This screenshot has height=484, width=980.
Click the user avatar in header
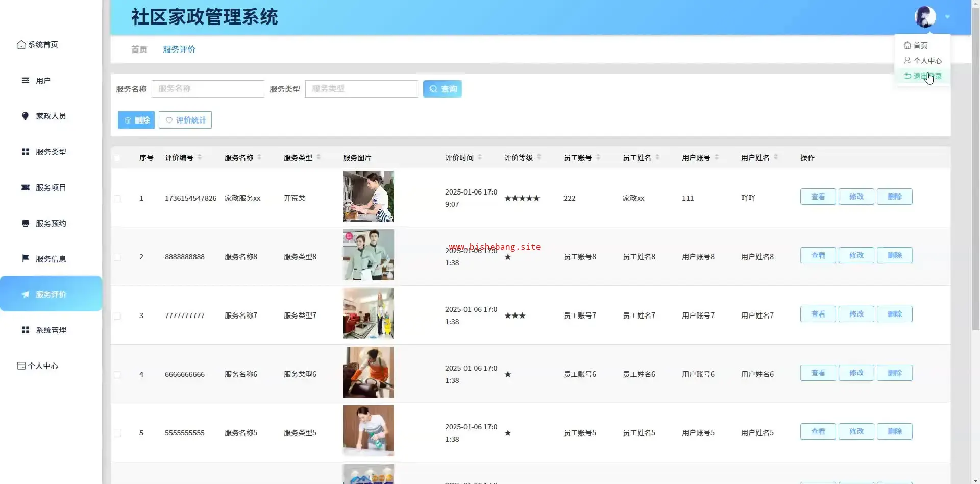pos(925,17)
